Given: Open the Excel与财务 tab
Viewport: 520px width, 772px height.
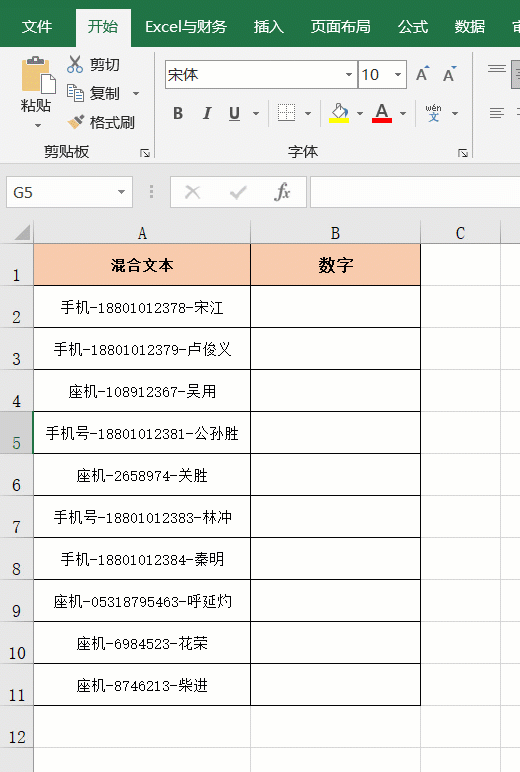Looking at the screenshot, I should click(186, 27).
